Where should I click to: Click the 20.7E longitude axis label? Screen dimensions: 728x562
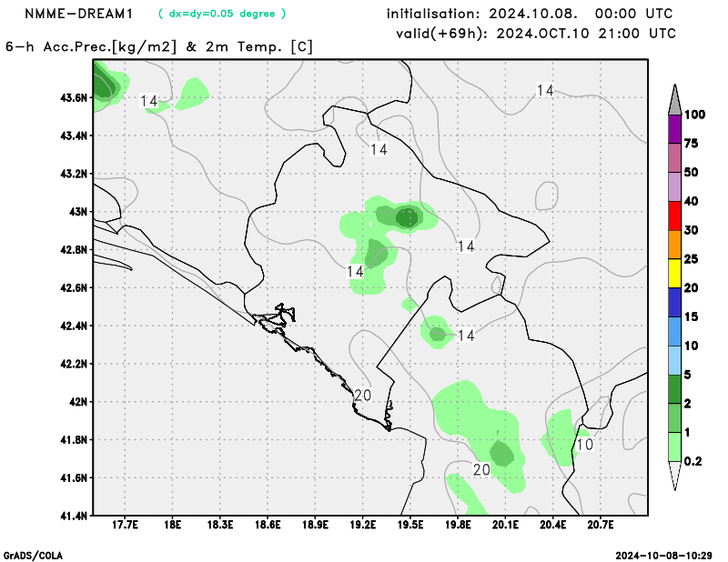pos(601,525)
